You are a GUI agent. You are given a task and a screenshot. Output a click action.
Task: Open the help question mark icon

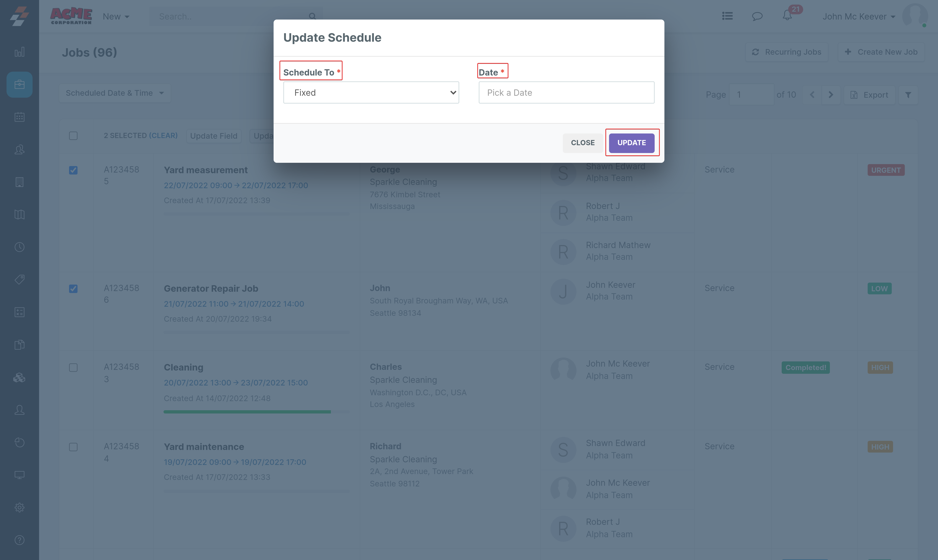pos(19,540)
